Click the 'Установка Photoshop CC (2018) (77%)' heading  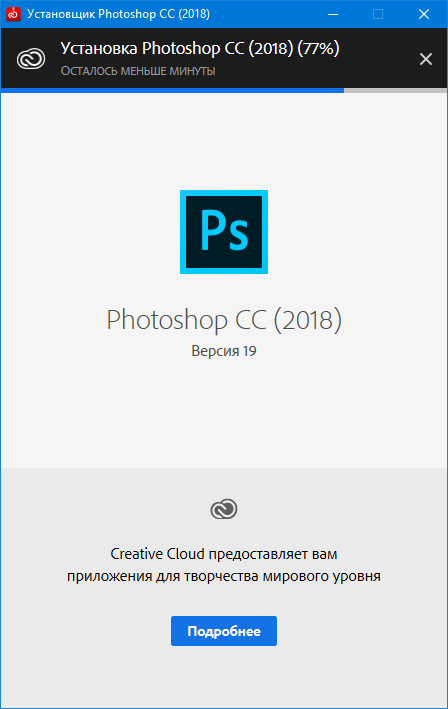[200, 48]
